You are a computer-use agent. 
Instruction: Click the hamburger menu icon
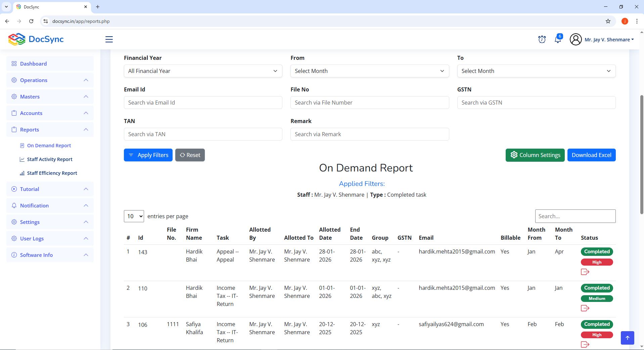point(109,39)
